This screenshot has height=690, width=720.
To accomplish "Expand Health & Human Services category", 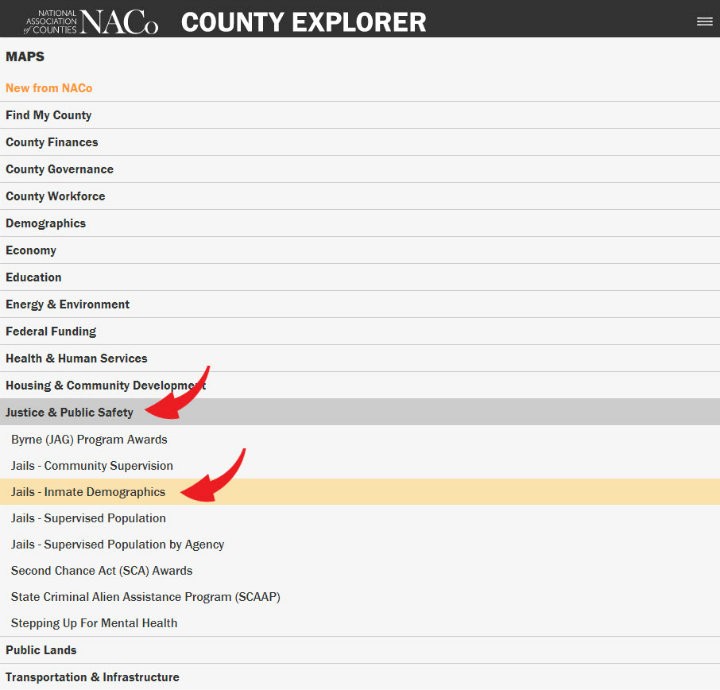I will (x=360, y=359).
